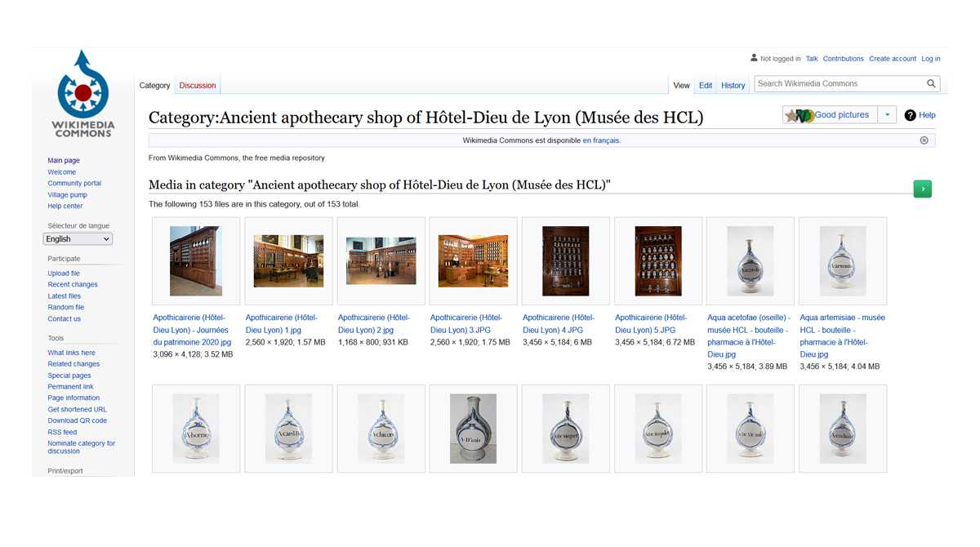Open Download QR code in Tools
The width and height of the screenshot is (980, 547).
(x=77, y=420)
